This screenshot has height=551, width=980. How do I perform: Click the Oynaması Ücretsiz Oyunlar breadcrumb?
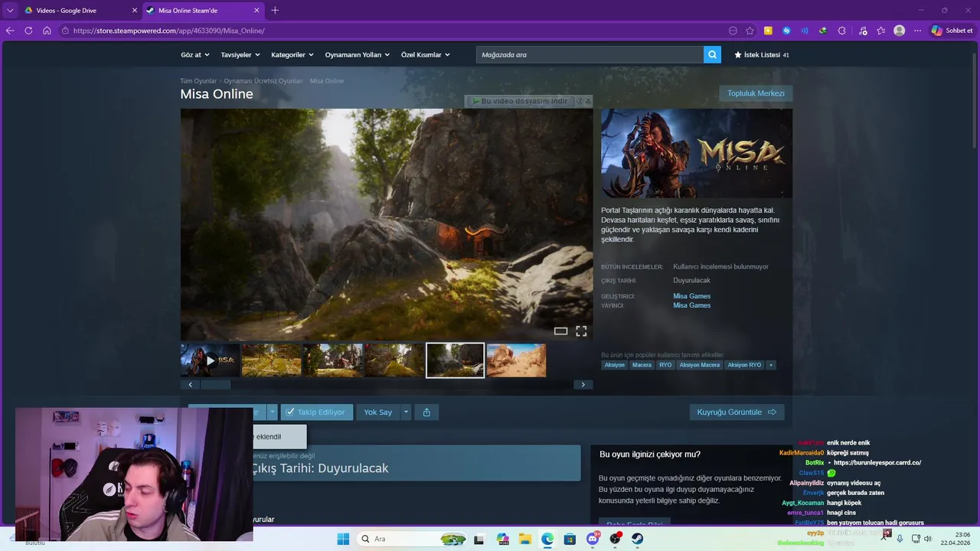pos(263,81)
